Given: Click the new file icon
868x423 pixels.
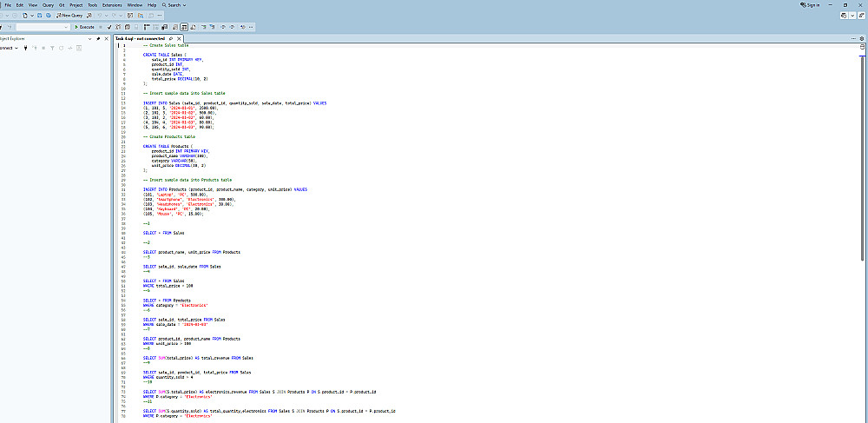Looking at the screenshot, I should pos(25,16).
